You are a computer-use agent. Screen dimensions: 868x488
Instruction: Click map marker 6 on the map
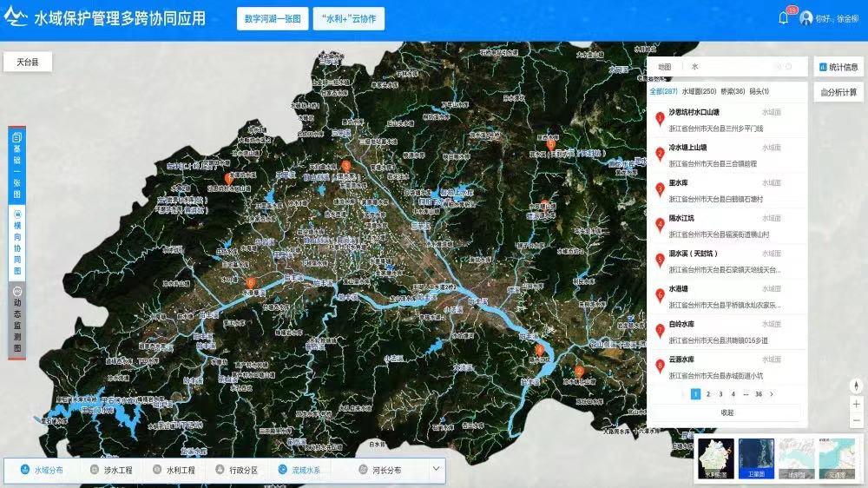(250, 283)
